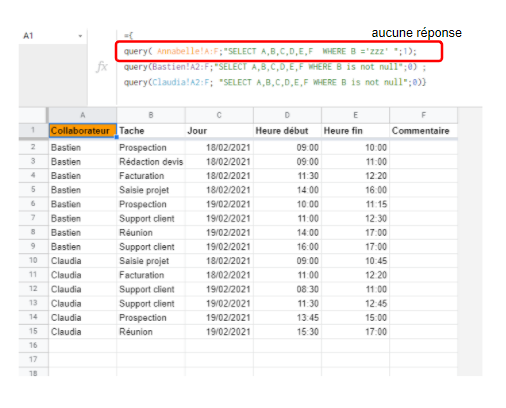Select column E header
Image resolution: width=506 pixels, height=408 pixels.
pos(355,115)
